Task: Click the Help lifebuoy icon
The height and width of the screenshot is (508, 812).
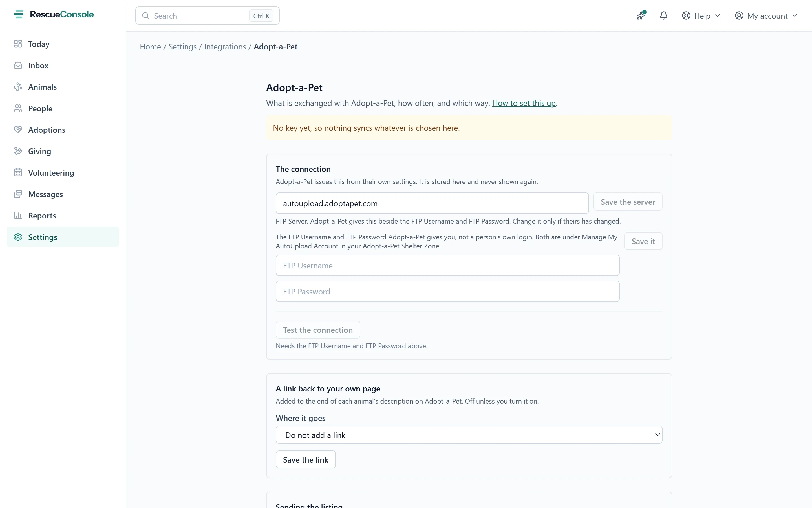Action: [686, 16]
